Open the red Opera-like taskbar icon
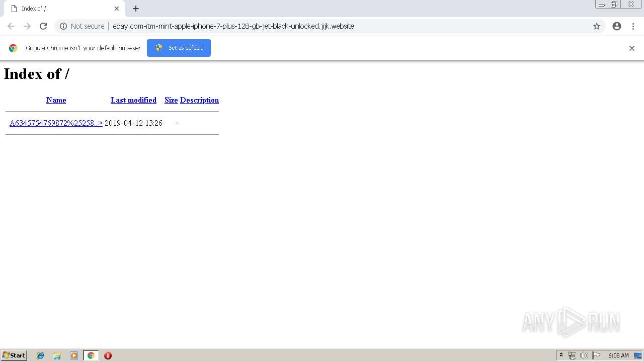 pyautogui.click(x=108, y=355)
